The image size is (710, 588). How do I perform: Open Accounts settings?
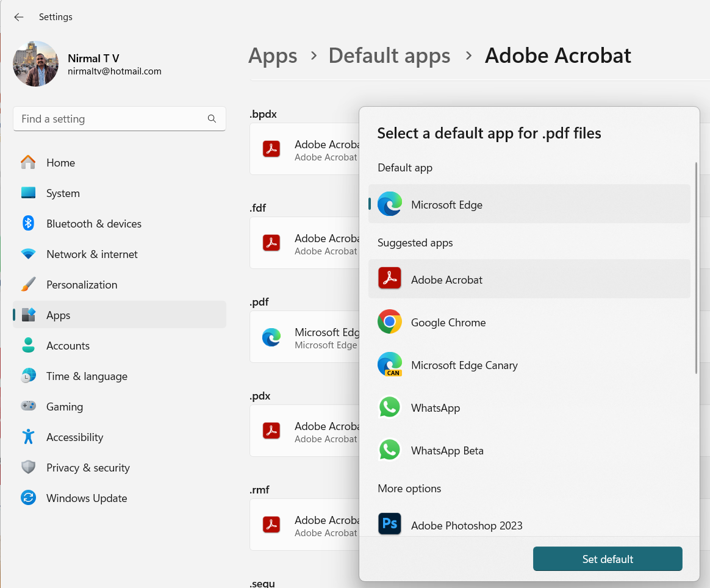(120, 345)
